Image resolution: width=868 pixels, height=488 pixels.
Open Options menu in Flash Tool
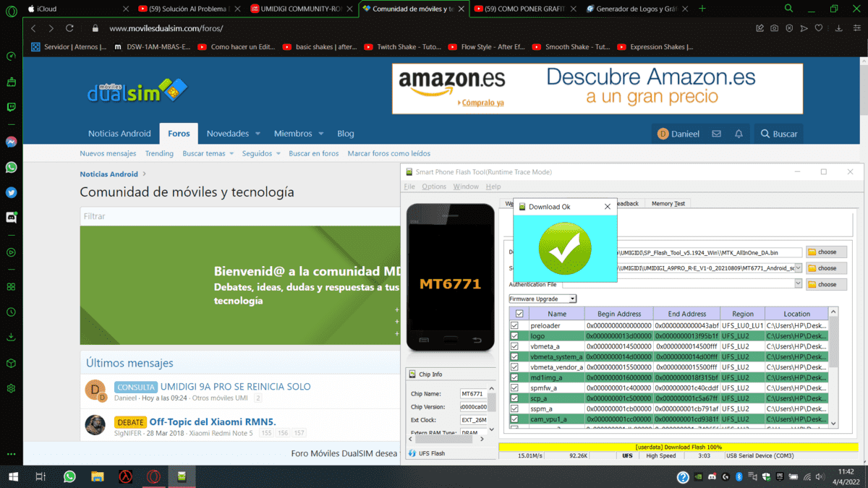pyautogui.click(x=434, y=187)
